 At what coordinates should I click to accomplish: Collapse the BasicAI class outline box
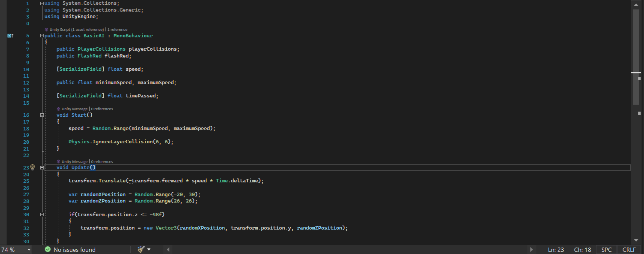point(42,36)
